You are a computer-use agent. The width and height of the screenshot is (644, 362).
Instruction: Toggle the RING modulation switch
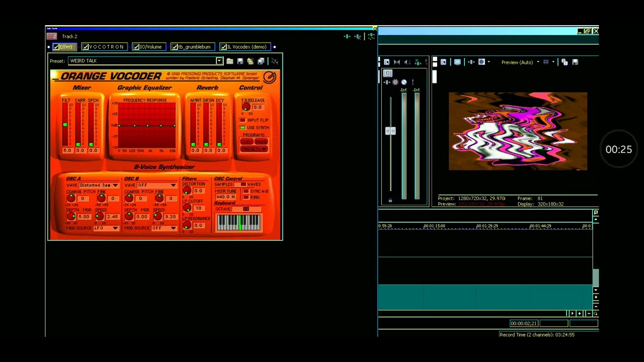point(246,198)
